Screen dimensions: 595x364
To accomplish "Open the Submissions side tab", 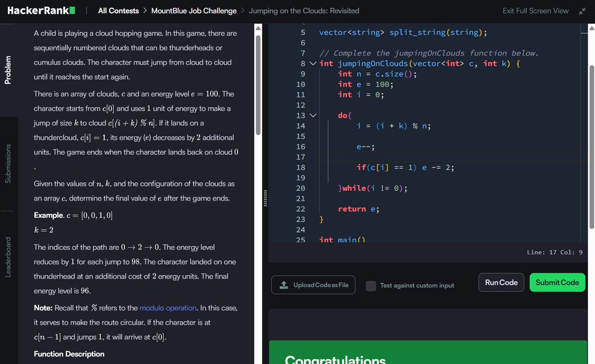I will click(x=7, y=163).
